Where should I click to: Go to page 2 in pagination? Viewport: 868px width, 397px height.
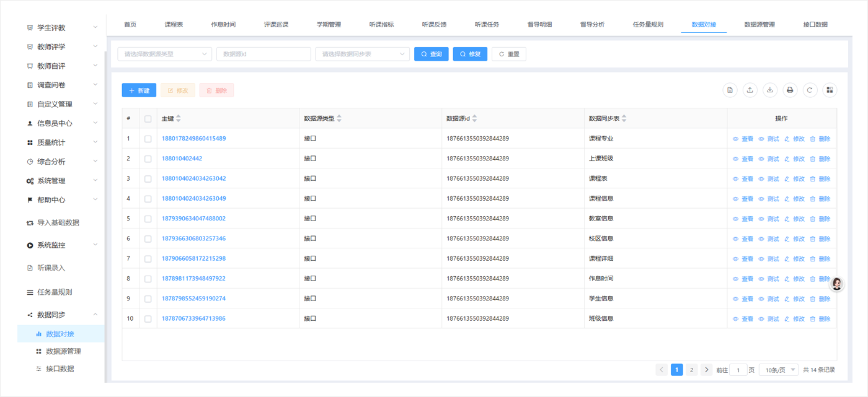tap(691, 370)
